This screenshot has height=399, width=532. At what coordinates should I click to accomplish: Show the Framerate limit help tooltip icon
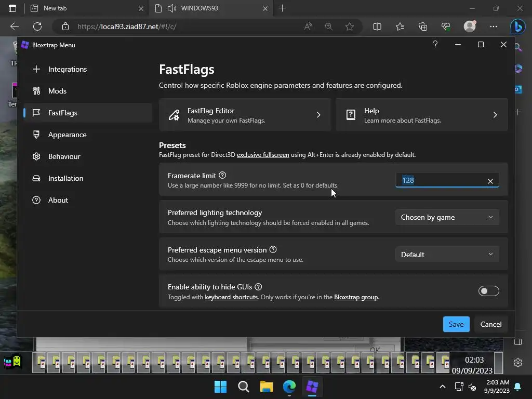point(222,176)
